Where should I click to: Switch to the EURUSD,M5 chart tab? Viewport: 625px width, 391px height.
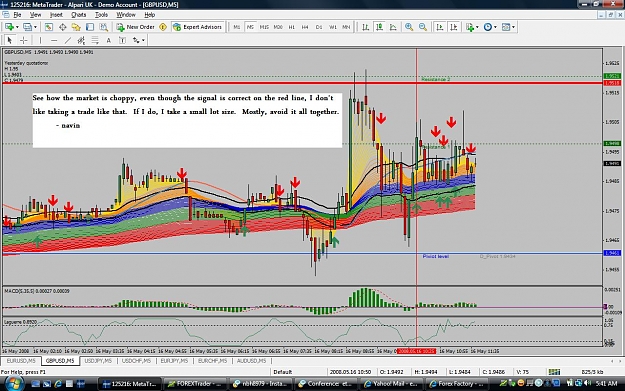[21, 361]
